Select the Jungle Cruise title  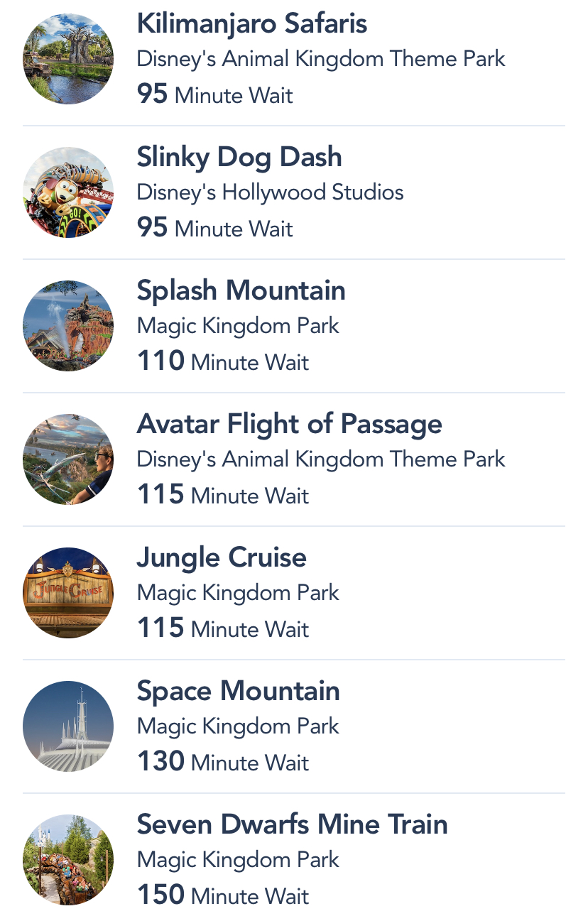click(222, 557)
